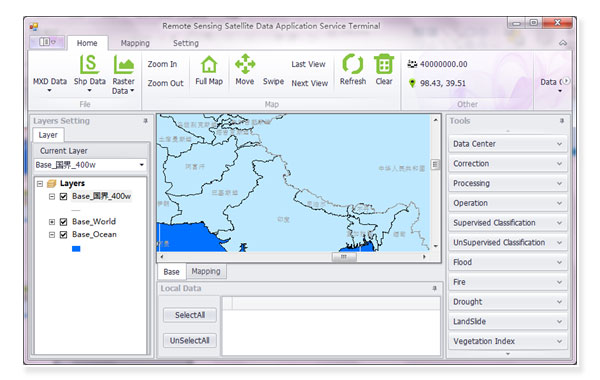Activate the Move arrows tool

tap(245, 64)
